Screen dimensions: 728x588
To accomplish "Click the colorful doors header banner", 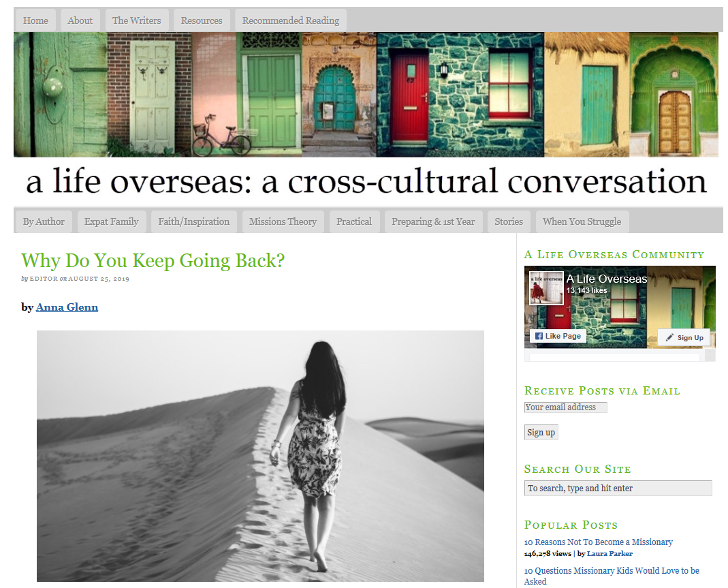I will [366, 94].
